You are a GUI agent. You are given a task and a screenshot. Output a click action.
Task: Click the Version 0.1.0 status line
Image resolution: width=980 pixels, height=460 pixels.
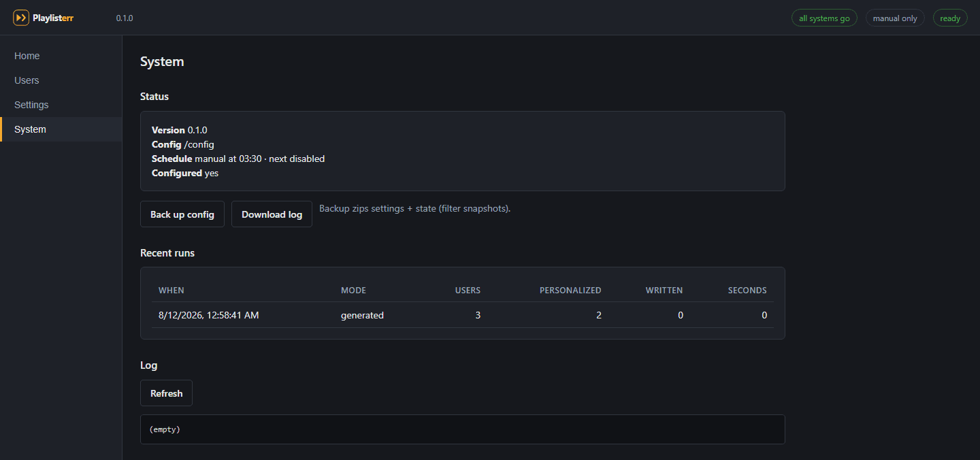[x=180, y=130]
